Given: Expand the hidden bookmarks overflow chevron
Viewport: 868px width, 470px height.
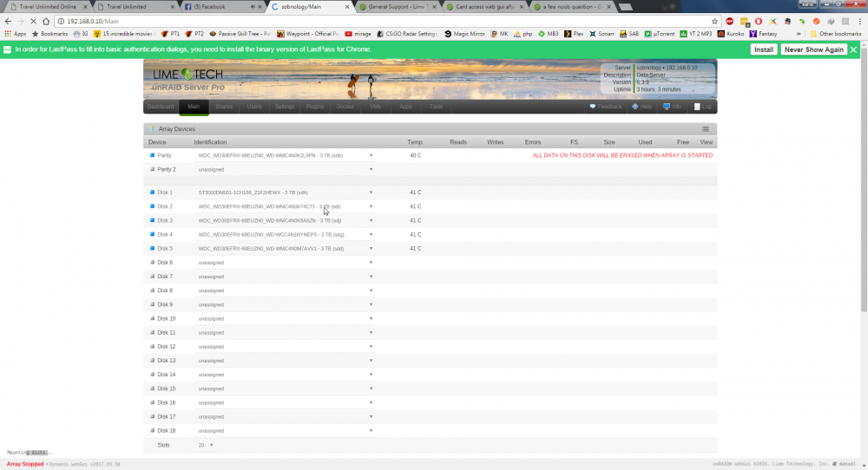Looking at the screenshot, I should coord(799,34).
